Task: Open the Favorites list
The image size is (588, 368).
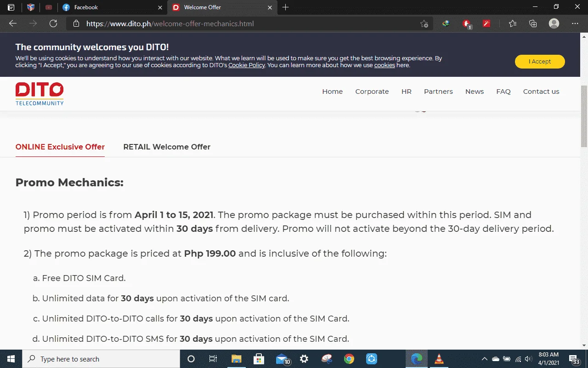Action: (513, 23)
